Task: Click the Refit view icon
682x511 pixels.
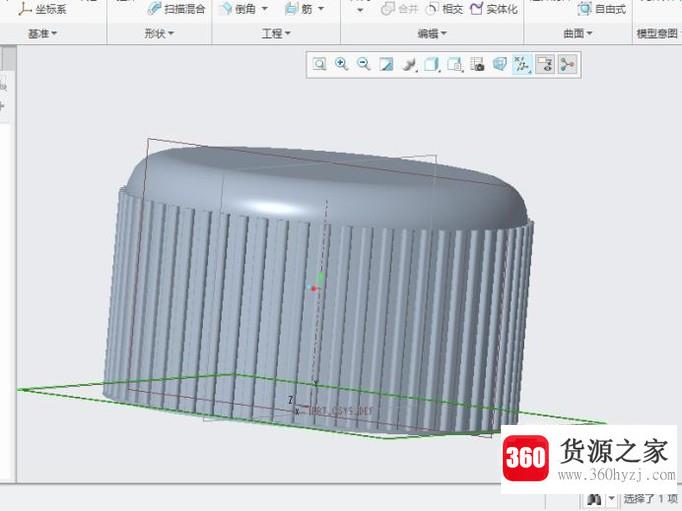Action: click(319, 65)
